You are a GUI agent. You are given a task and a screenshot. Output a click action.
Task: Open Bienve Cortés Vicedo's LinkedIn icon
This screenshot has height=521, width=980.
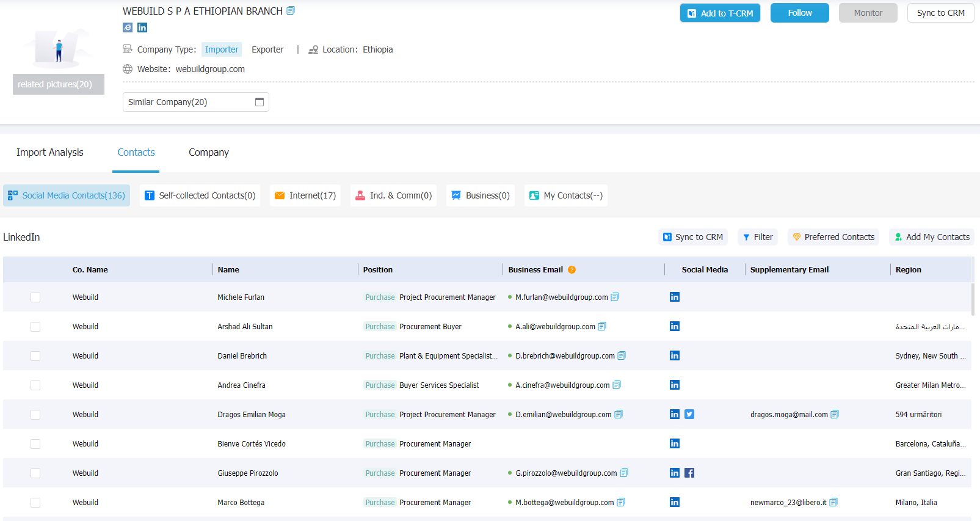coord(675,443)
